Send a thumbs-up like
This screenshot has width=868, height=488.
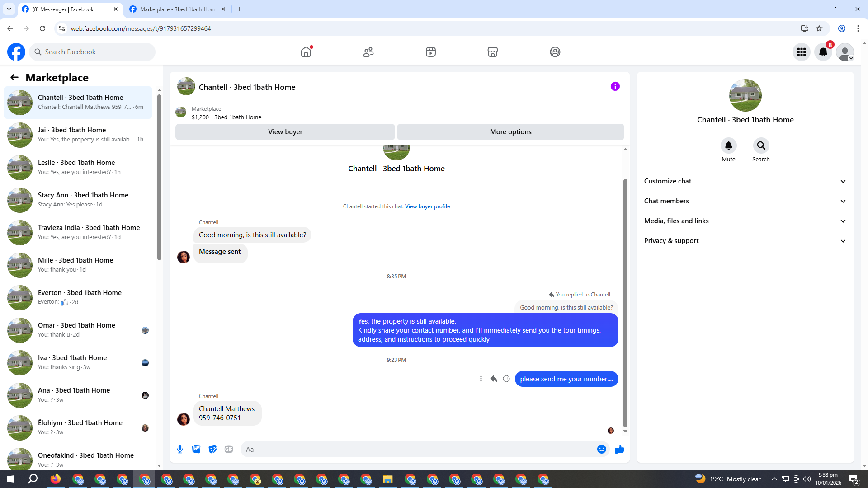619,449
